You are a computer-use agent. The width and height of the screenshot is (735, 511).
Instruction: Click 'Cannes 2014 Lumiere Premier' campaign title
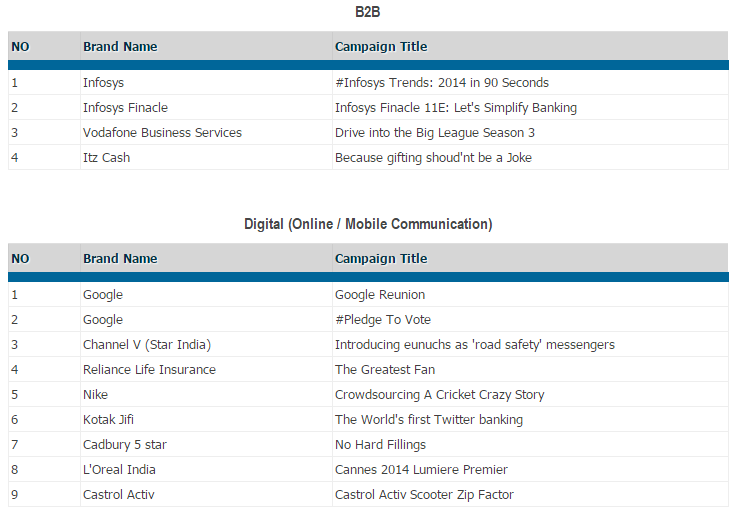[x=421, y=470]
